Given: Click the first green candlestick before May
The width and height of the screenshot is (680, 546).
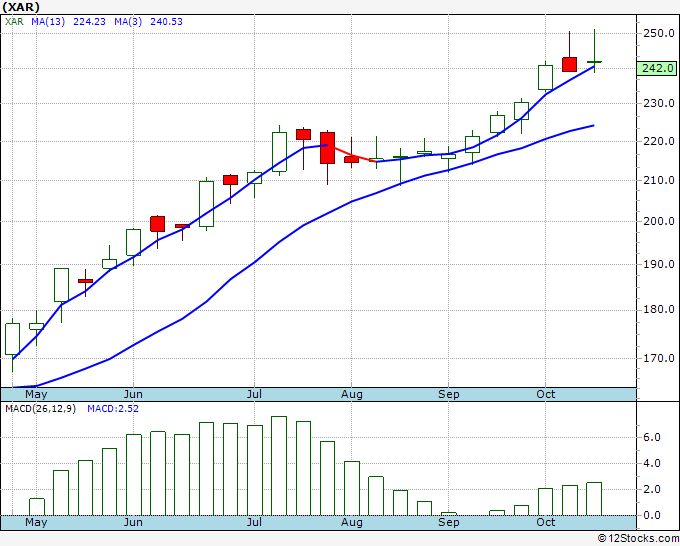Looking at the screenshot, I should click(x=12, y=339).
